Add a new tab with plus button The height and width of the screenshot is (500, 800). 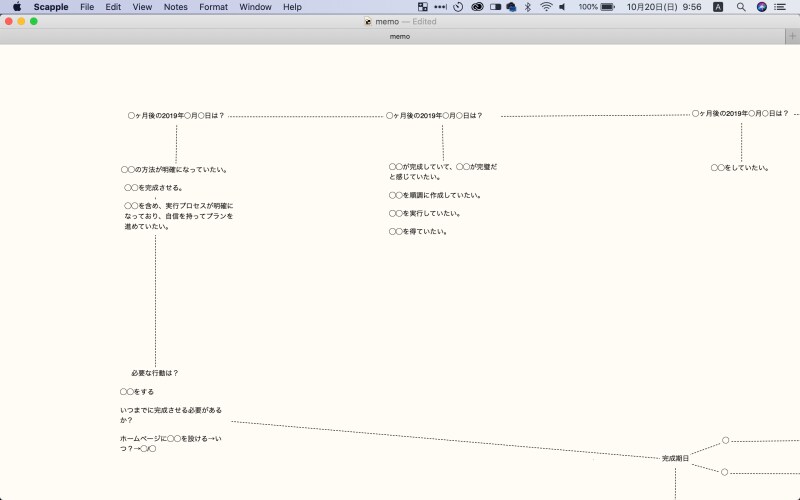pos(792,36)
